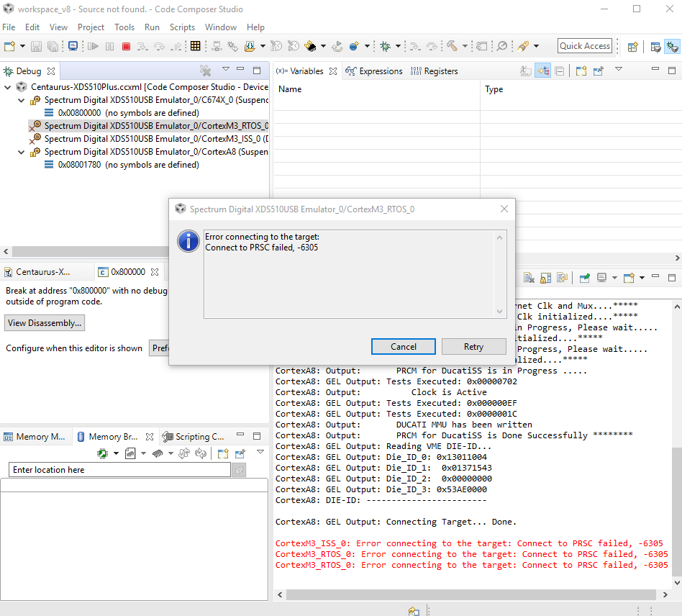682x616 pixels.
Task: Toggle Show Type Names in Variables view
Action: pyautogui.click(x=526, y=71)
